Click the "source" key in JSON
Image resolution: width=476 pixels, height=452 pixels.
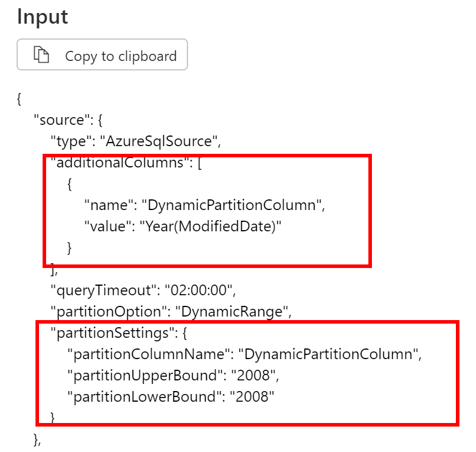click(61, 120)
